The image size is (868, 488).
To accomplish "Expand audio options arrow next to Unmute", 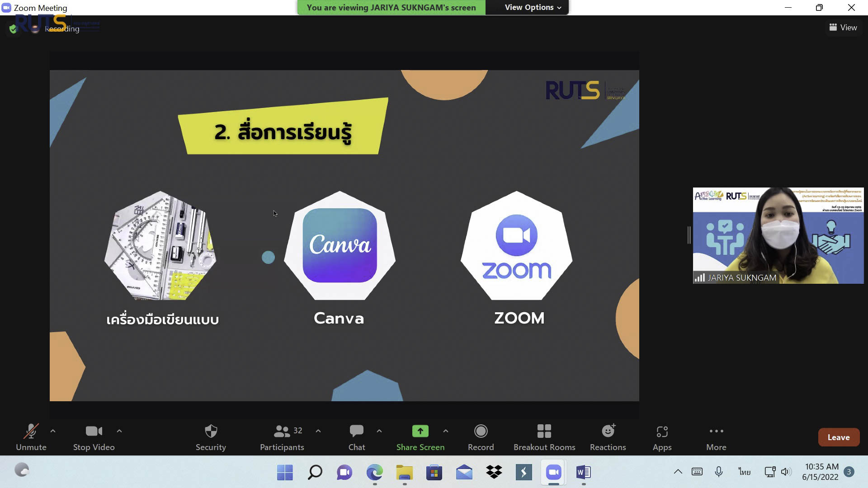I will [53, 431].
